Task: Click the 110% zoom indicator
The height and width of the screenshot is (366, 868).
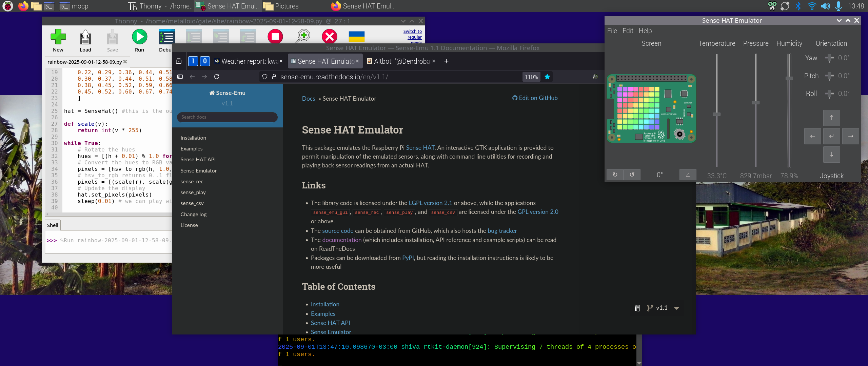Action: coord(531,77)
